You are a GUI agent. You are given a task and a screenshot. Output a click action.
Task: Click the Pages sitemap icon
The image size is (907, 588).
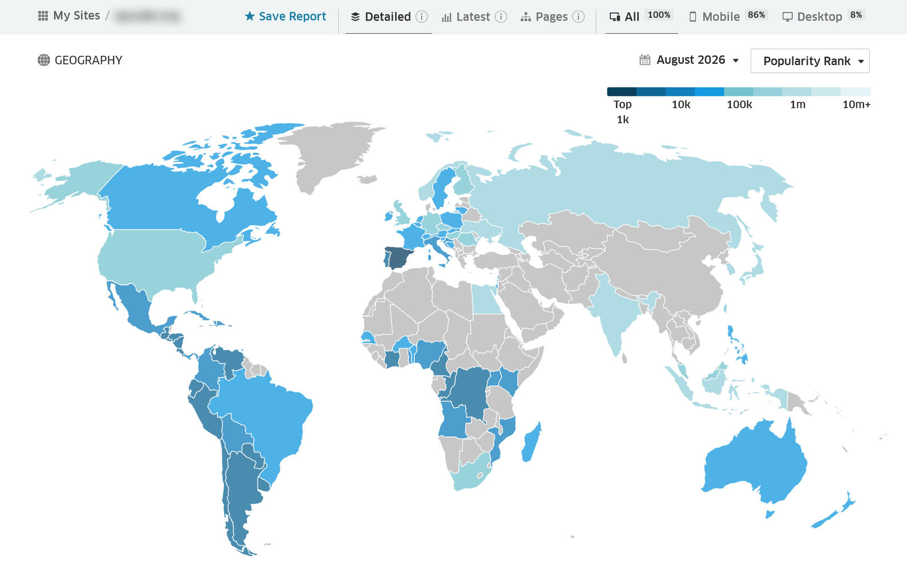pos(526,17)
